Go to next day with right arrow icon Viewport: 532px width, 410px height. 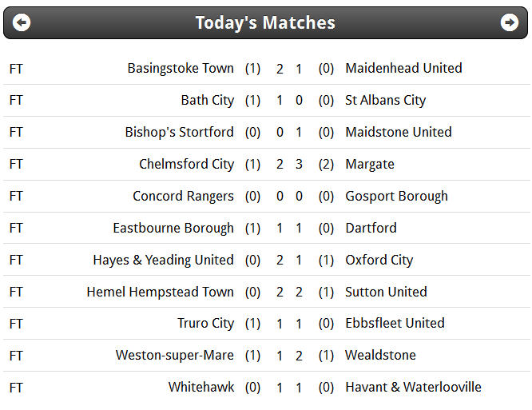tap(510, 22)
